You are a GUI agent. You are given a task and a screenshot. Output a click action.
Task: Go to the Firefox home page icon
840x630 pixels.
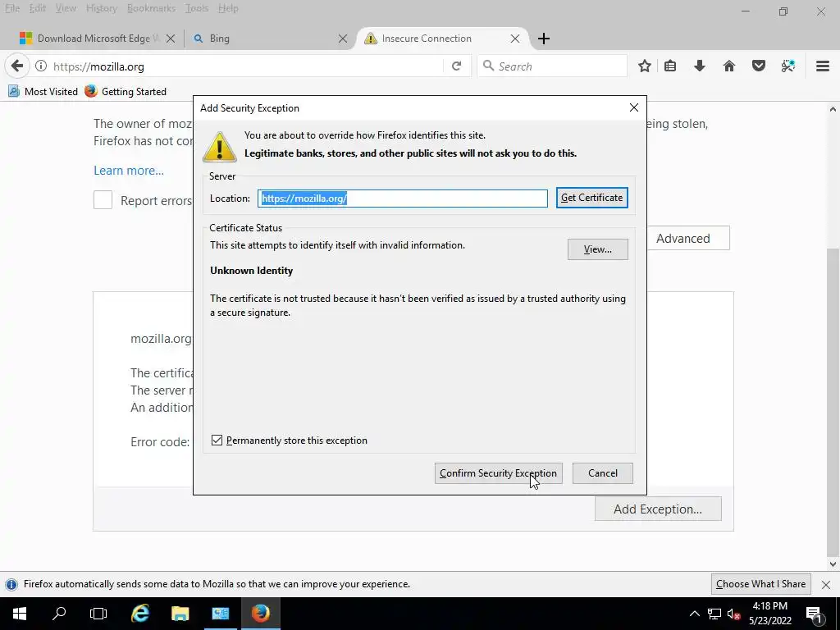coord(728,66)
